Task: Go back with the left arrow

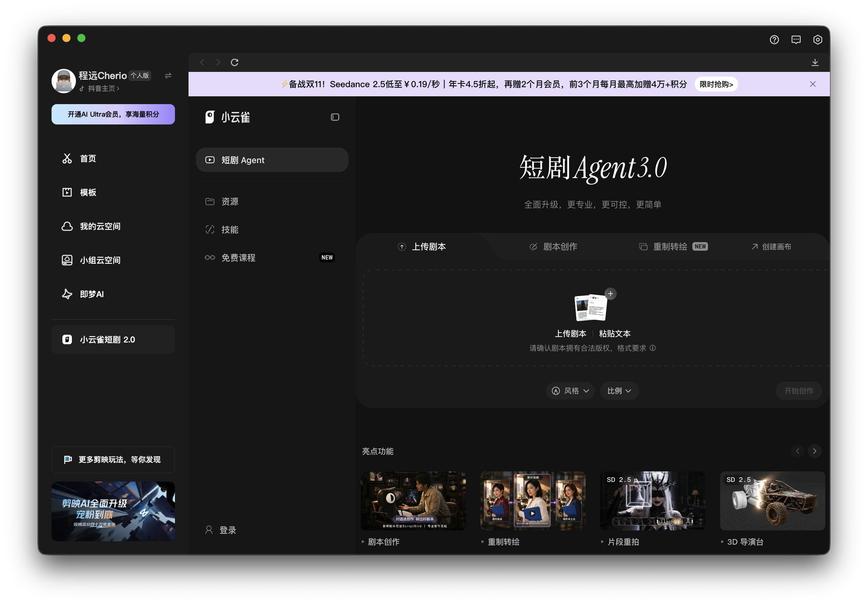Action: [x=202, y=62]
